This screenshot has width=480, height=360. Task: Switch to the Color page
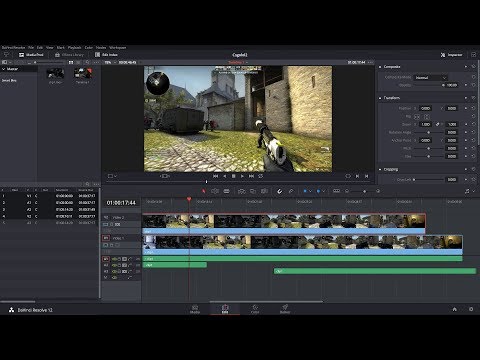[255, 309]
